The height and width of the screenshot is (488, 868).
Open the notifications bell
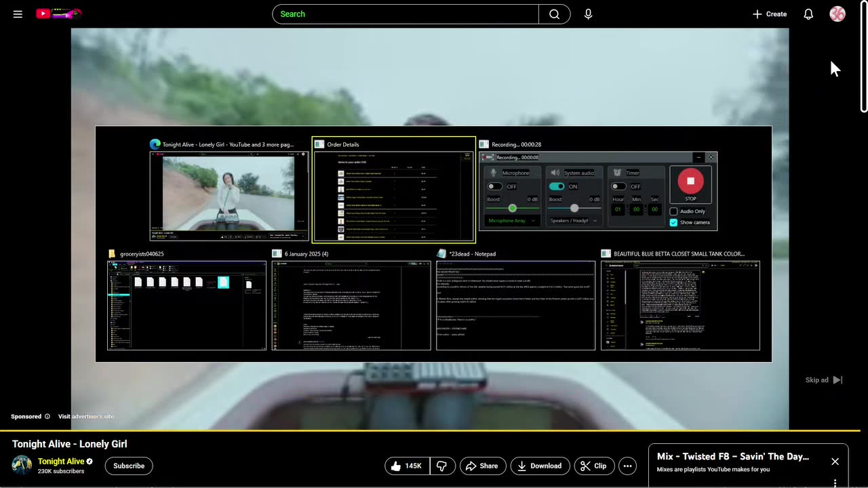click(x=808, y=14)
